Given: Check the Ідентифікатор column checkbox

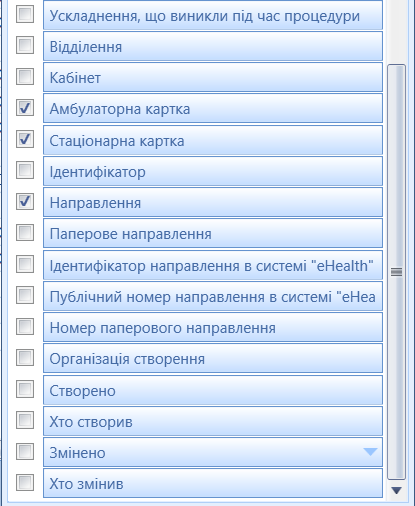Looking at the screenshot, I should tap(25, 170).
